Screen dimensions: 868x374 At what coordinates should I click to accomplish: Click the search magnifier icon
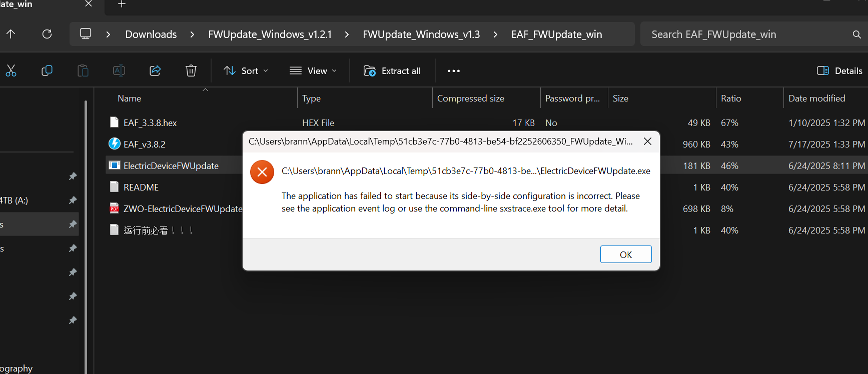856,34
